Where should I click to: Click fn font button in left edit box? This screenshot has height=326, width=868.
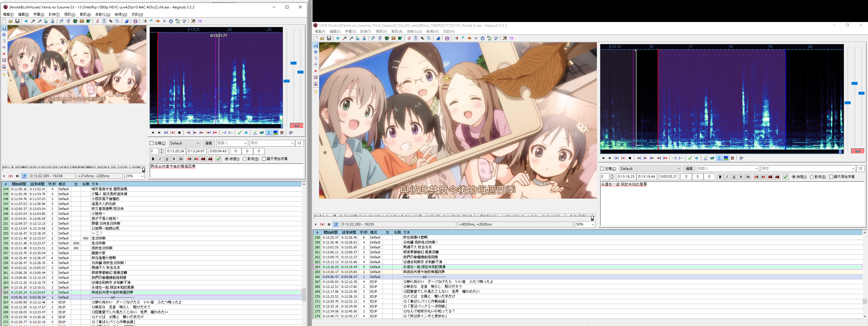coord(181,159)
